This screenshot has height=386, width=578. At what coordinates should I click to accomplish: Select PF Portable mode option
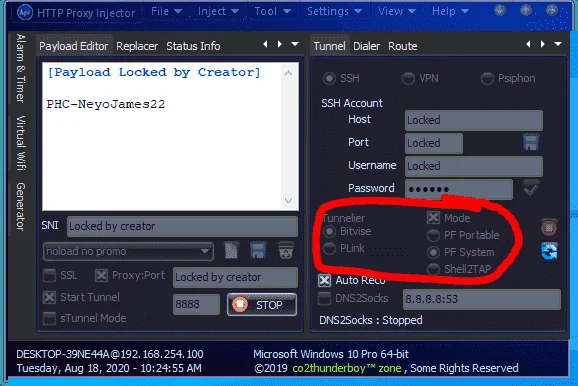click(433, 235)
